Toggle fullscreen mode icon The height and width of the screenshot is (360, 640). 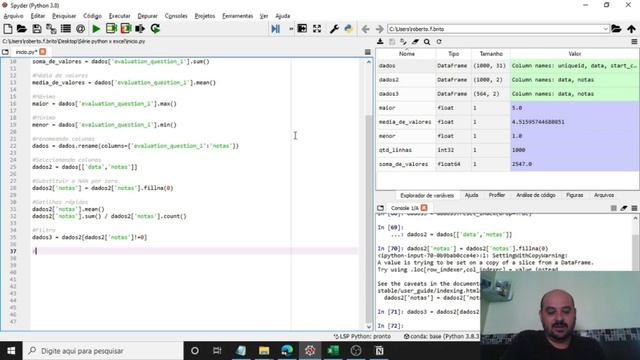[x=317, y=29]
